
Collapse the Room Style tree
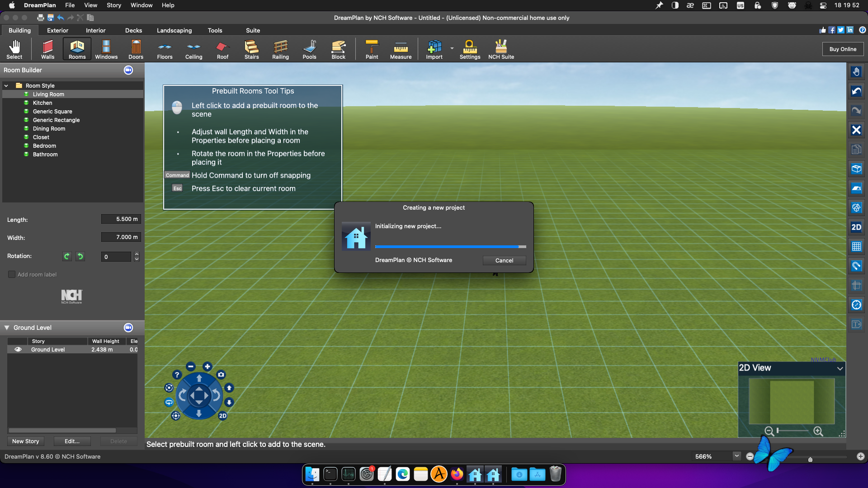(6, 85)
